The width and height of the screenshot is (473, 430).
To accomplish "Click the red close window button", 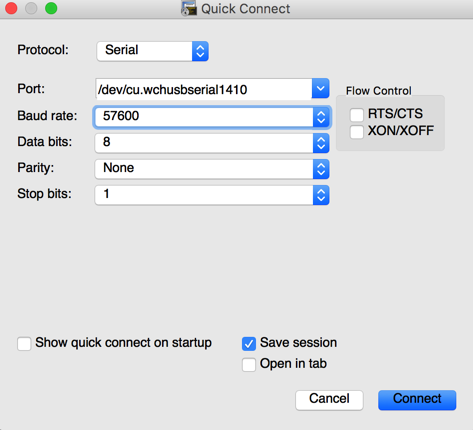I will [x=11, y=8].
